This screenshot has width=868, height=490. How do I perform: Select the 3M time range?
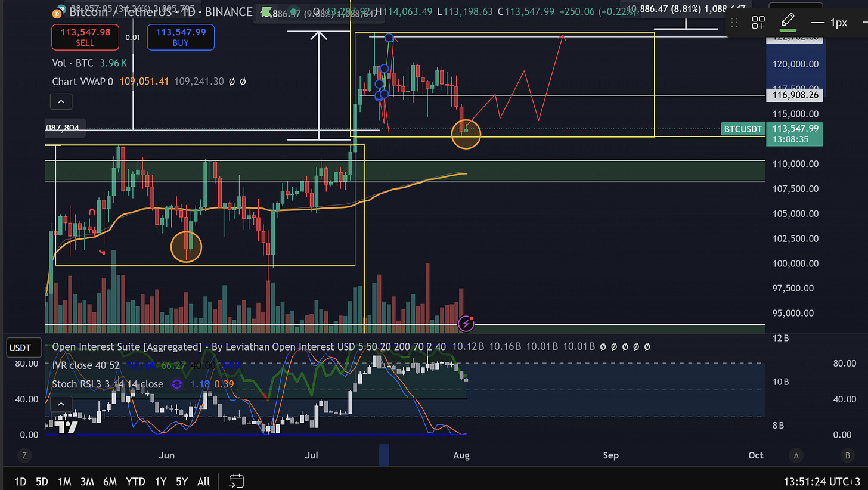(87, 481)
